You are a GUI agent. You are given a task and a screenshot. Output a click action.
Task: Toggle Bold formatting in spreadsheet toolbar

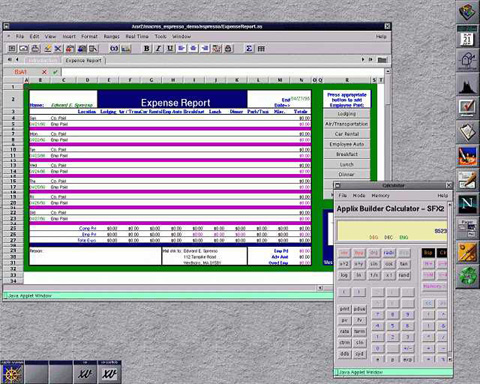146,49
